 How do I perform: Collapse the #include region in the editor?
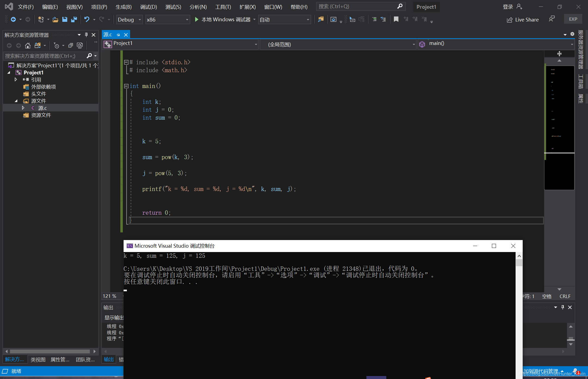126,62
